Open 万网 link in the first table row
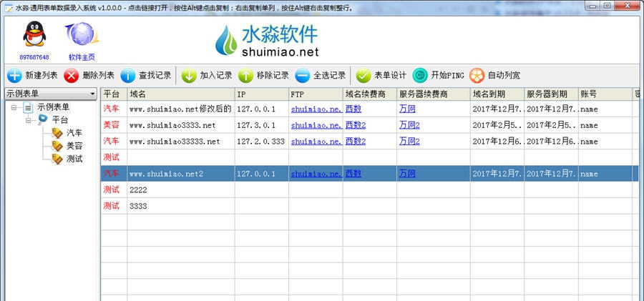This screenshot has width=644, height=301. tap(407, 109)
